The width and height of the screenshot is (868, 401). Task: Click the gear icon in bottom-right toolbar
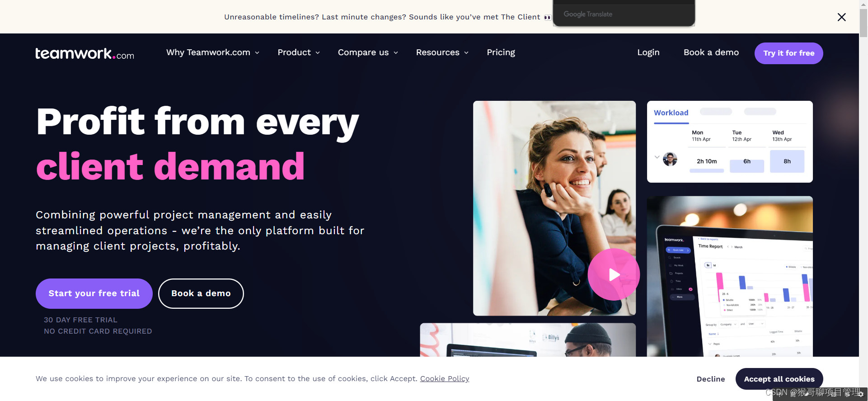coord(861,394)
